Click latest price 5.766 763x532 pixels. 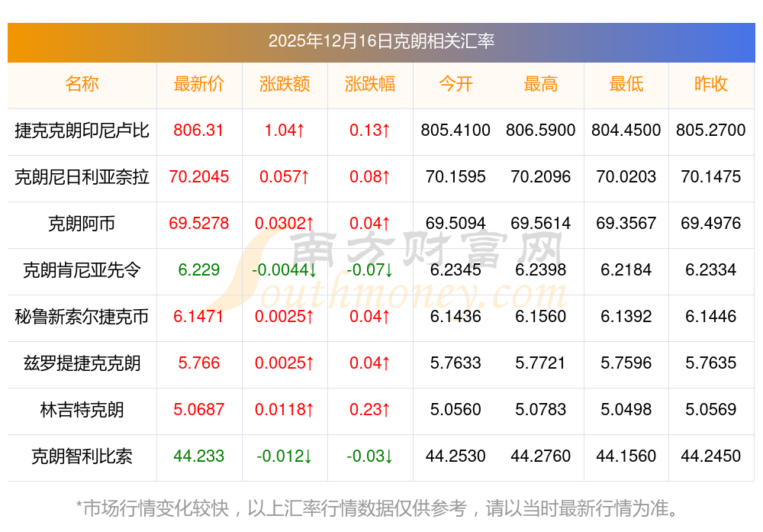click(x=198, y=363)
